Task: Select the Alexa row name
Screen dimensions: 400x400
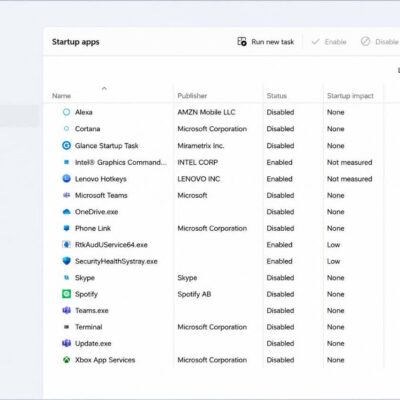Action: coord(84,112)
